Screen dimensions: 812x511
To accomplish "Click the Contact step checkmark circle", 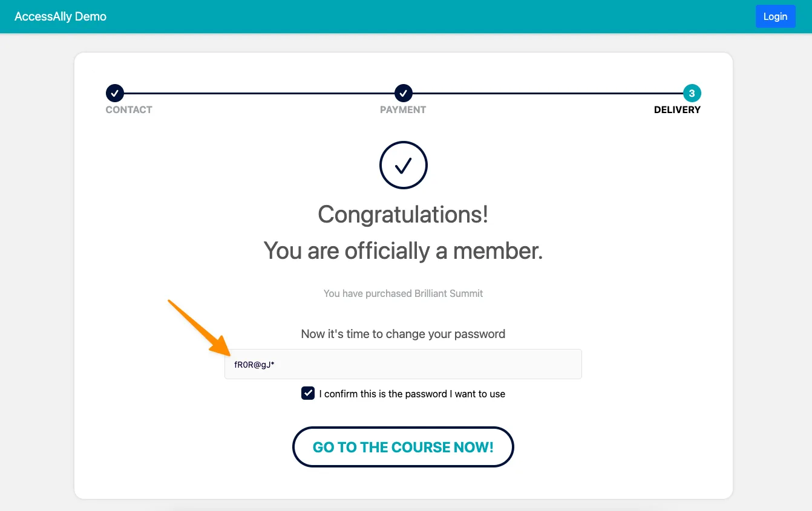I will (x=115, y=93).
